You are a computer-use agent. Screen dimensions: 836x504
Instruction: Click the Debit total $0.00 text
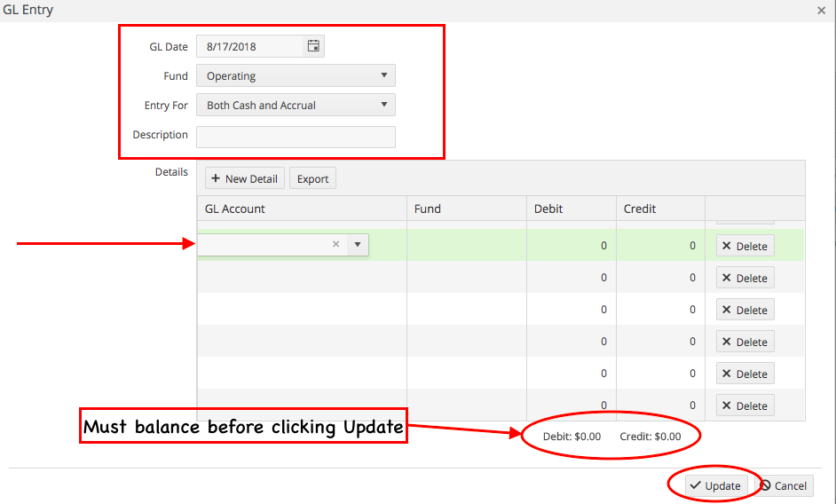[x=572, y=437]
